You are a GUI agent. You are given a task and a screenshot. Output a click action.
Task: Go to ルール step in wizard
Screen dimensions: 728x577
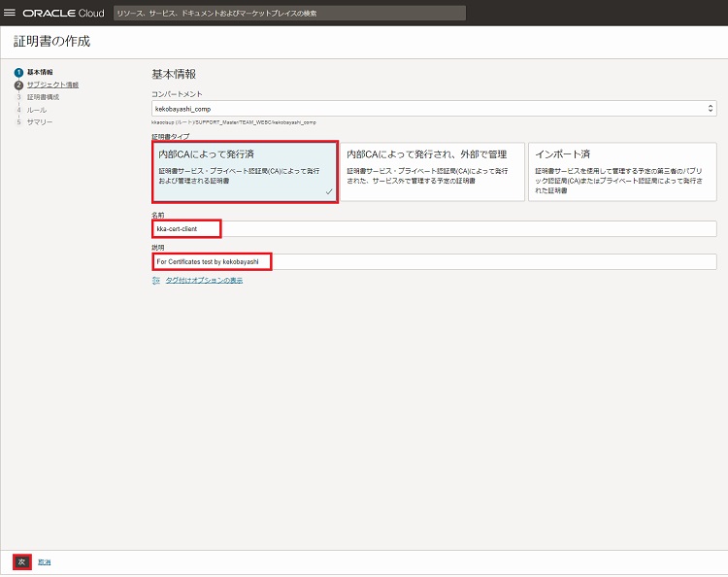coord(36,110)
